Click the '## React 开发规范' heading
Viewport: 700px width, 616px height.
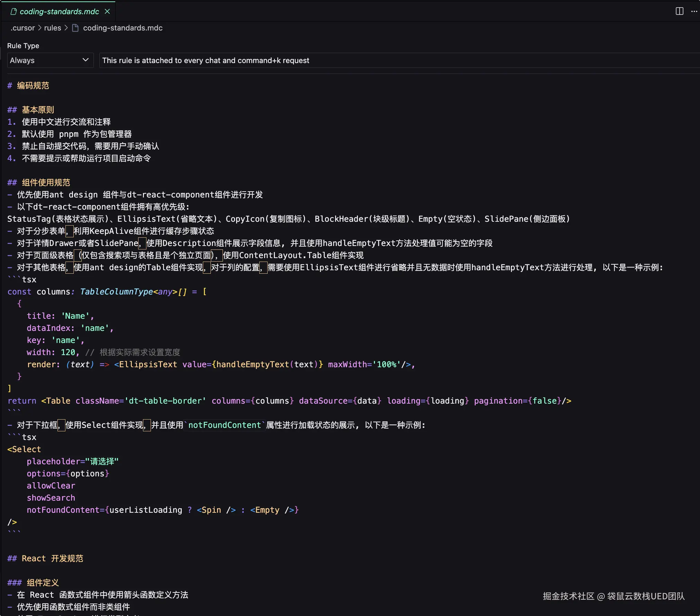[x=52, y=558]
